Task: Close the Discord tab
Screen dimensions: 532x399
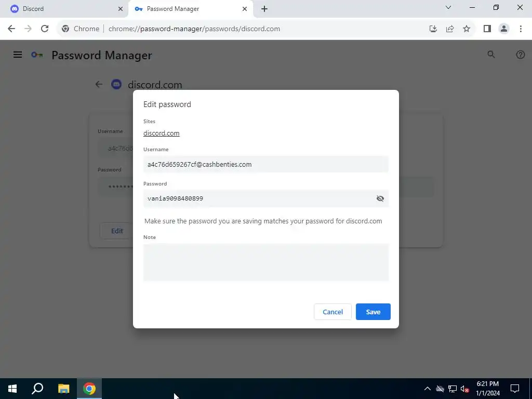Action: tap(121, 9)
